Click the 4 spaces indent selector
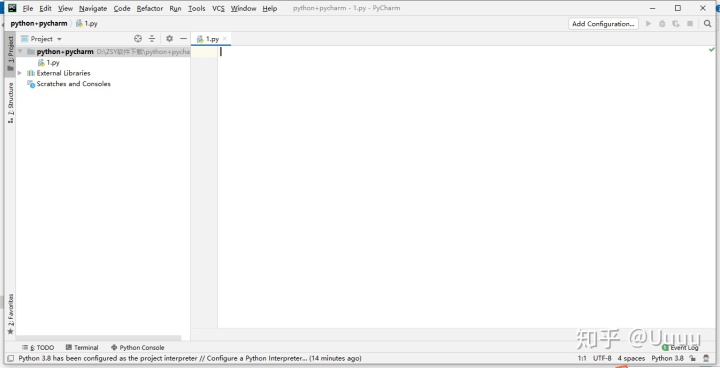The height and width of the screenshot is (368, 720). pyautogui.click(x=631, y=358)
